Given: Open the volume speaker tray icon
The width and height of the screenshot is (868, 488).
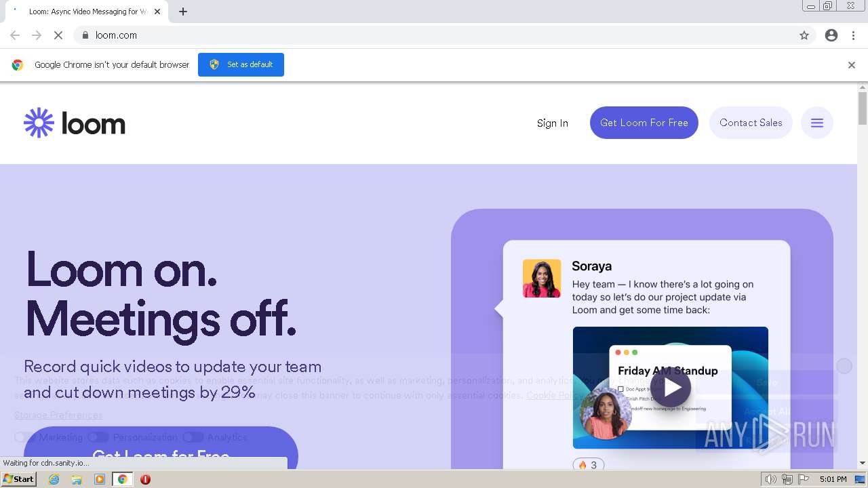Looking at the screenshot, I should coord(771,479).
